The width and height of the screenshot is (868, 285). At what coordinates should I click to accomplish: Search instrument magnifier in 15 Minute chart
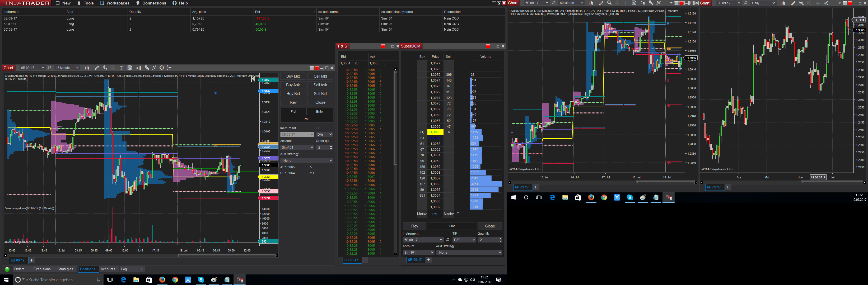[x=49, y=68]
